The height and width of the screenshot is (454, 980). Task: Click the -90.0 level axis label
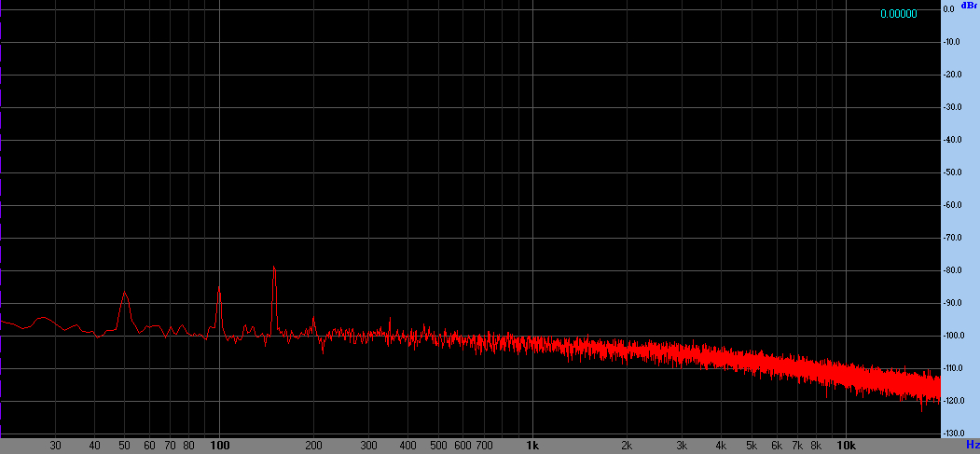point(950,303)
